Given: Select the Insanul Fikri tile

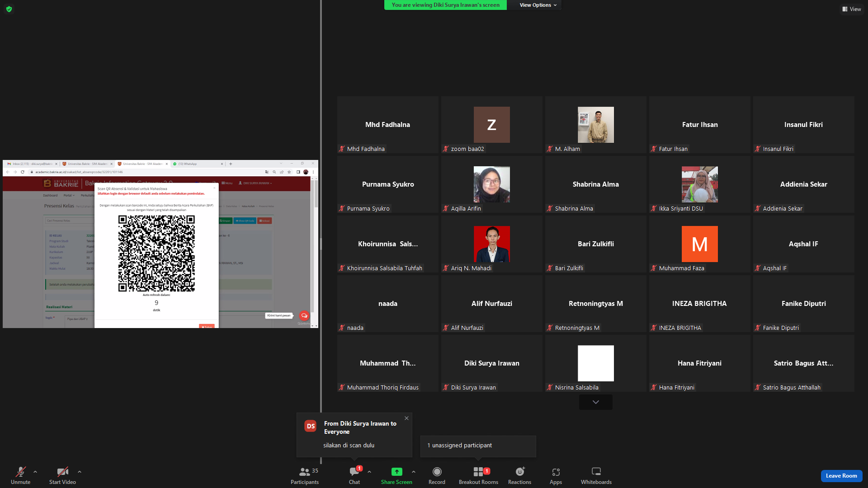Looking at the screenshot, I should pyautogui.click(x=804, y=125).
